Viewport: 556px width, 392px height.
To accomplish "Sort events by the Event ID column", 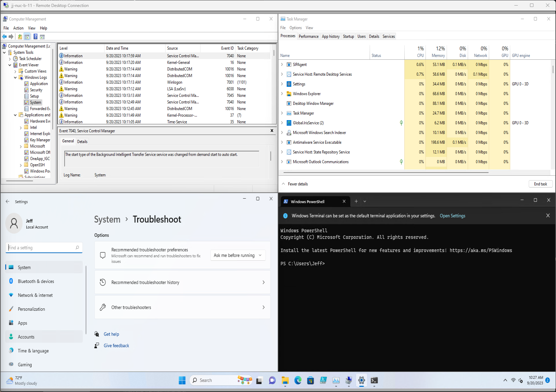I will click(x=227, y=48).
